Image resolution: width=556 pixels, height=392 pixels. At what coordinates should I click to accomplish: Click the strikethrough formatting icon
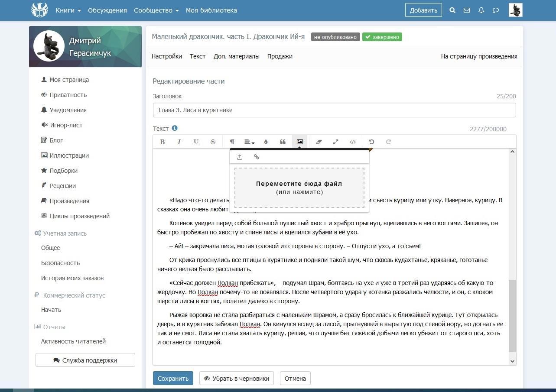coord(213,142)
